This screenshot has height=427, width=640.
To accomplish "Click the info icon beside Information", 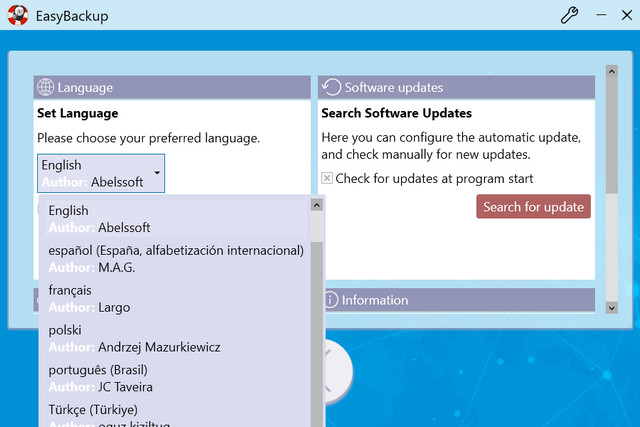I will (x=331, y=300).
